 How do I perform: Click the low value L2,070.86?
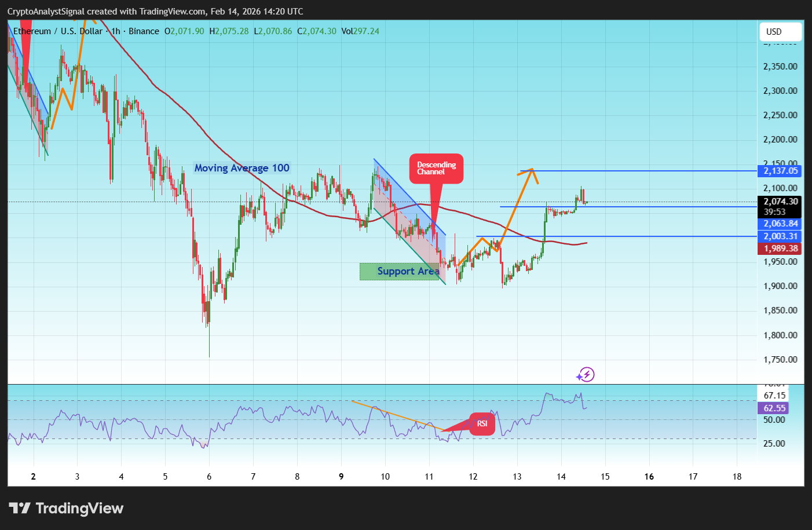tap(273, 31)
